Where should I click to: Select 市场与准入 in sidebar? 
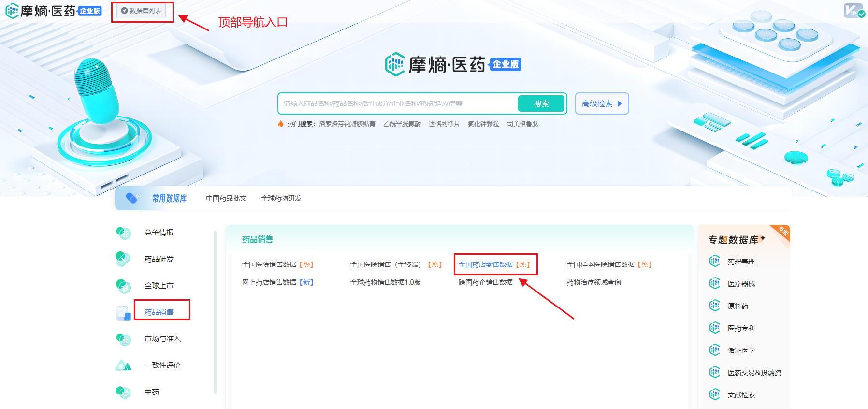coord(162,339)
